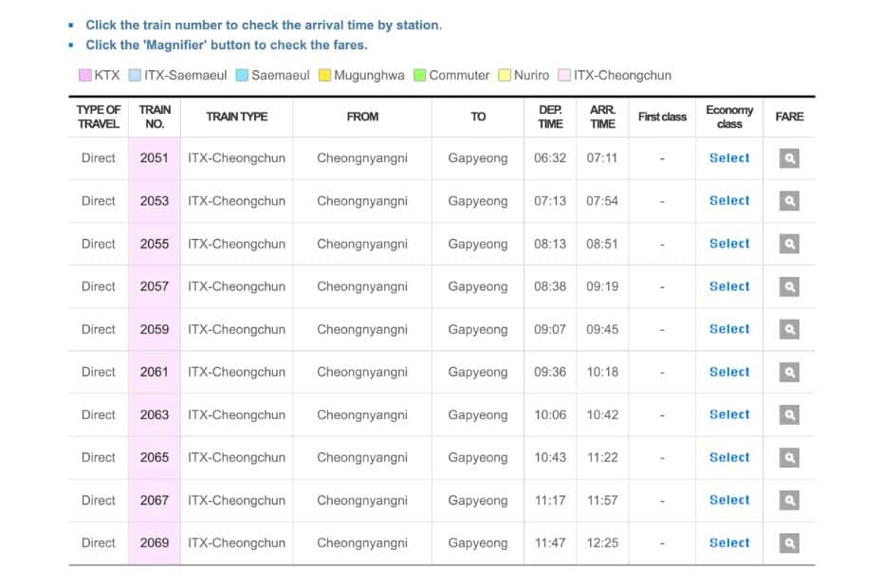Click the TO column header
This screenshot has width=882, height=588.
point(478,117)
